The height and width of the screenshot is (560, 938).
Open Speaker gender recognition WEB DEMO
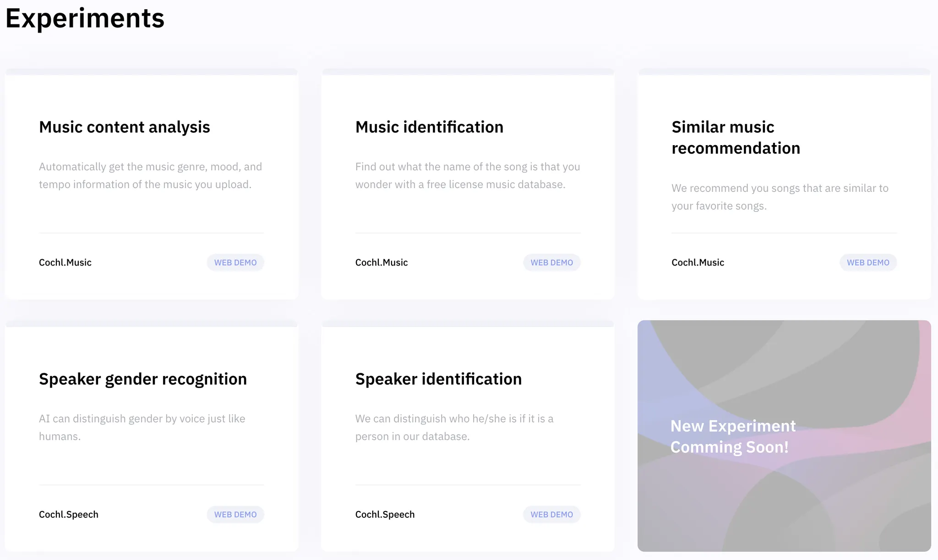tap(235, 514)
